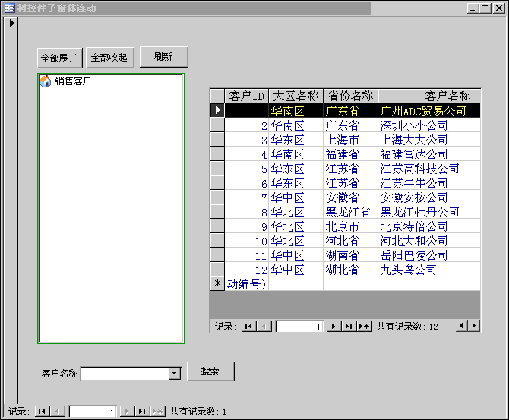Click the house icon beside 销售客户

coord(46,81)
